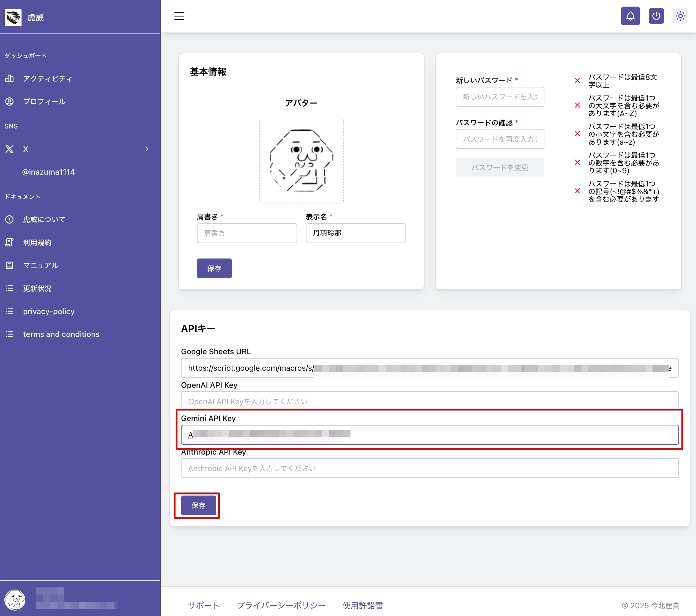
Task: Click the 虎威 tiger logo
Action: click(13, 17)
